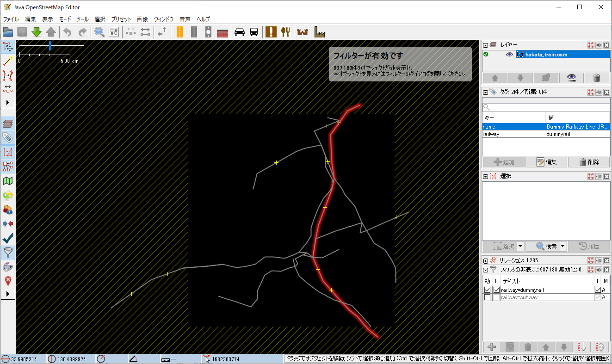Uncheck the enable box for railway=dummyrail filter
This screenshot has height=364, width=612.
pyautogui.click(x=487, y=290)
